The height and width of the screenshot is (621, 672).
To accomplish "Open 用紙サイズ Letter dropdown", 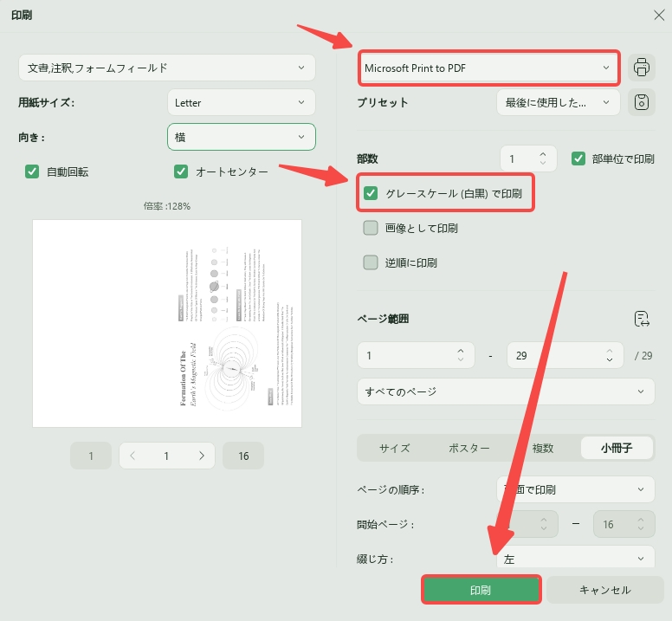I will (x=242, y=102).
